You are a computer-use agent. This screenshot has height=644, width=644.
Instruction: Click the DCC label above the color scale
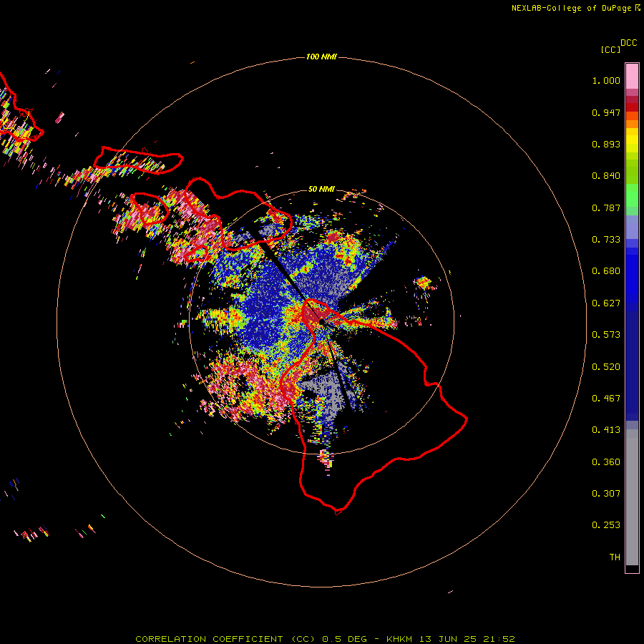(x=629, y=43)
